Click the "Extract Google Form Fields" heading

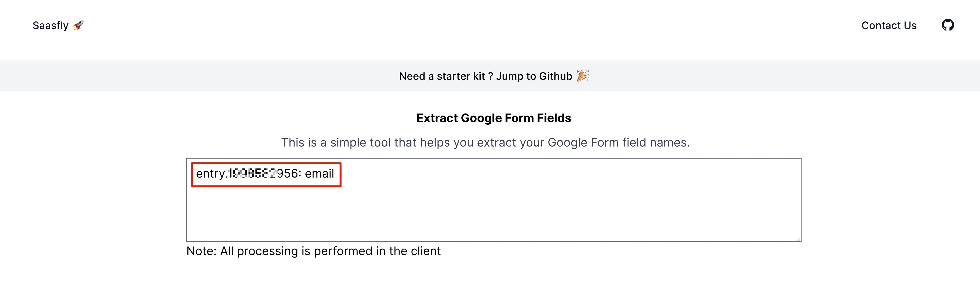493,118
